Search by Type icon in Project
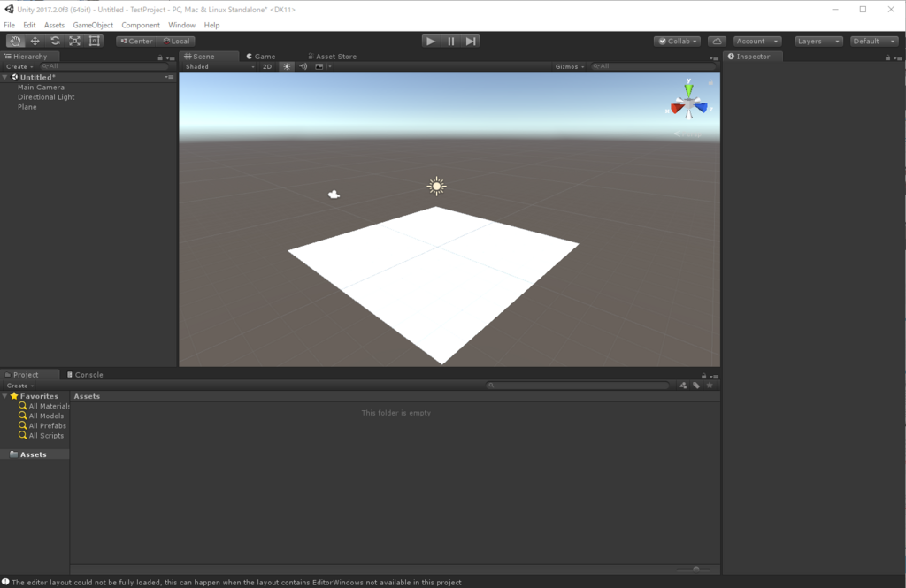Image resolution: width=906 pixels, height=588 pixels. 683,386
